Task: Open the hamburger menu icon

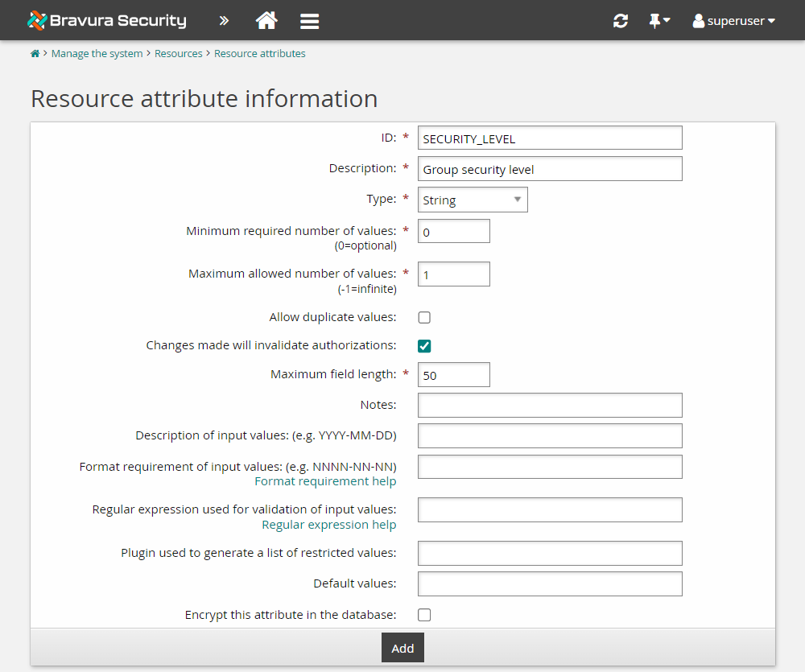Action: 309,20
